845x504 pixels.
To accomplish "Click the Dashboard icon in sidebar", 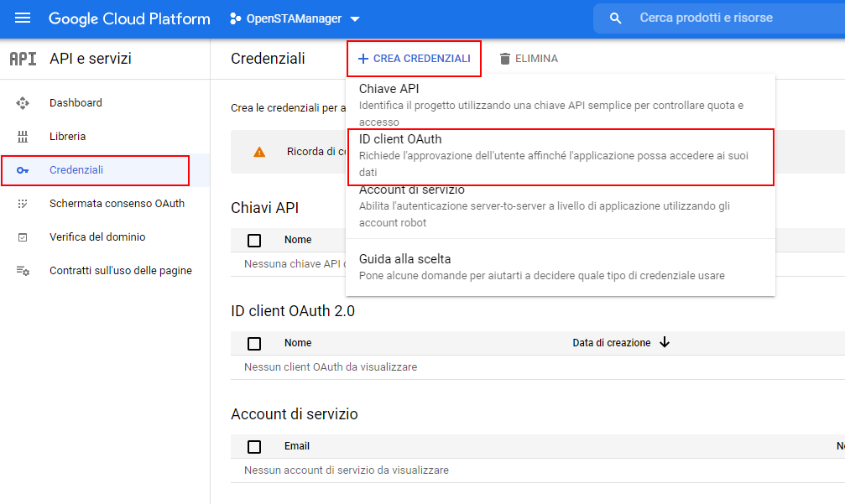I will (23, 103).
